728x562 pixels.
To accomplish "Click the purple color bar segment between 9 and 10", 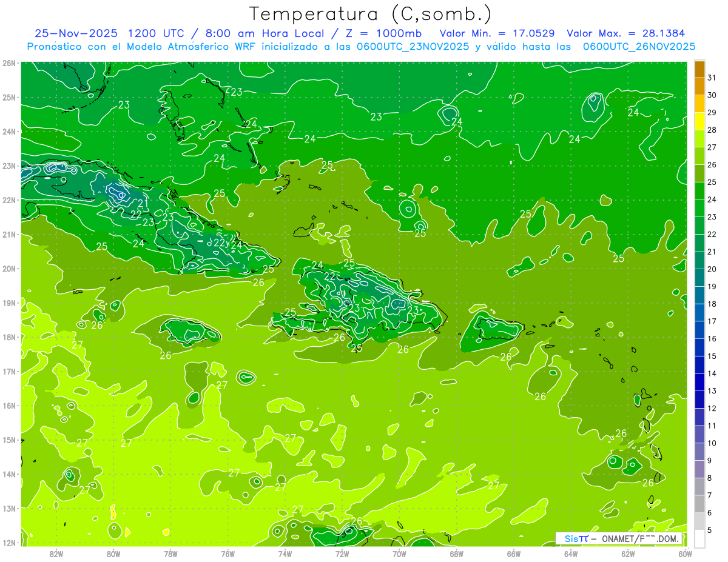I will 699,452.
